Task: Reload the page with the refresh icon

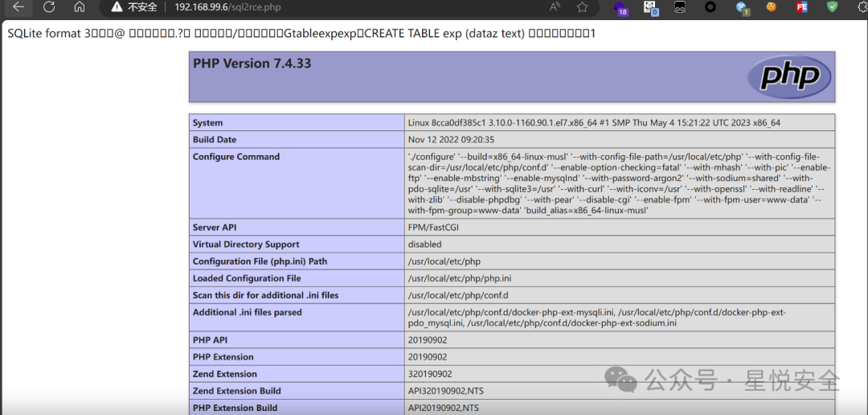Action: click(49, 6)
